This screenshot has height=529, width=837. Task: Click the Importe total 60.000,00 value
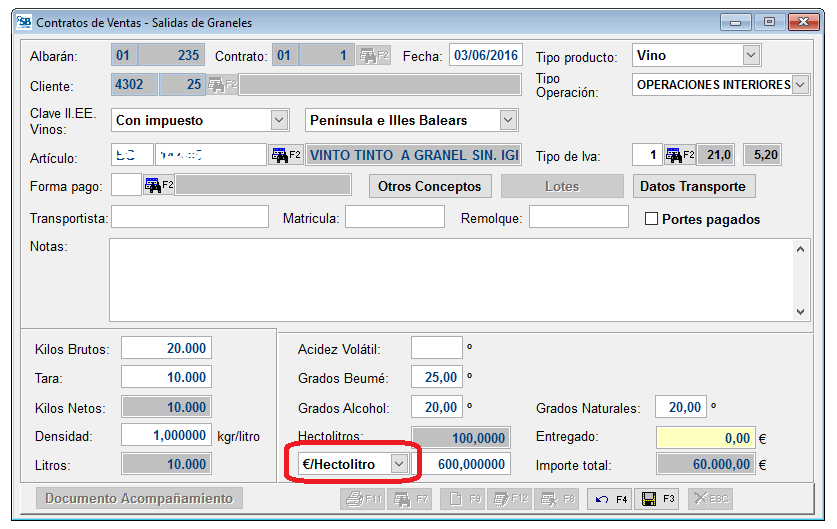tap(706, 464)
